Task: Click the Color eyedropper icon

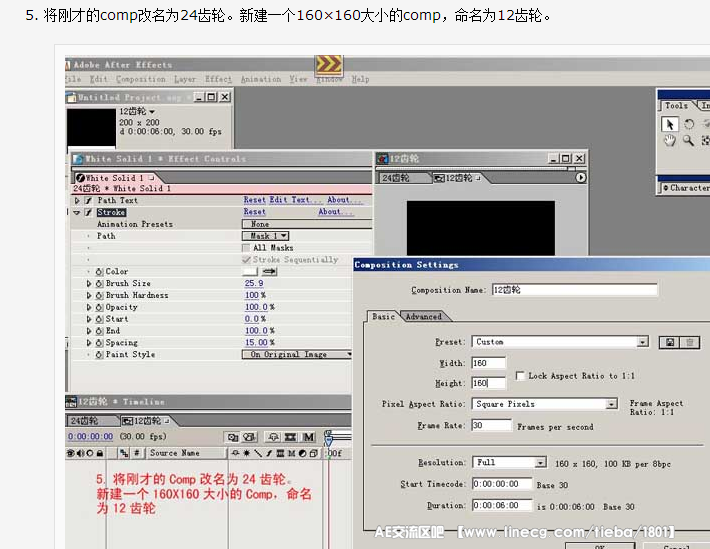Action: click(269, 271)
